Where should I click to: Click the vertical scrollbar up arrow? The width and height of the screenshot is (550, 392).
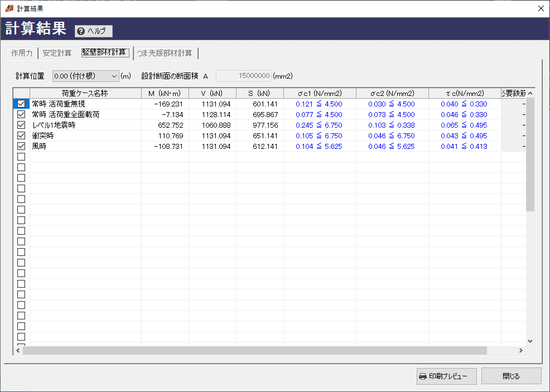tap(530, 93)
